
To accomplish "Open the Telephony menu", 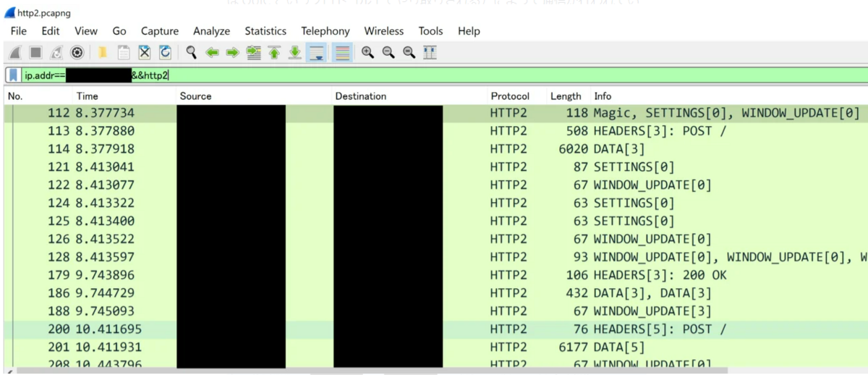I will pyautogui.click(x=325, y=31).
